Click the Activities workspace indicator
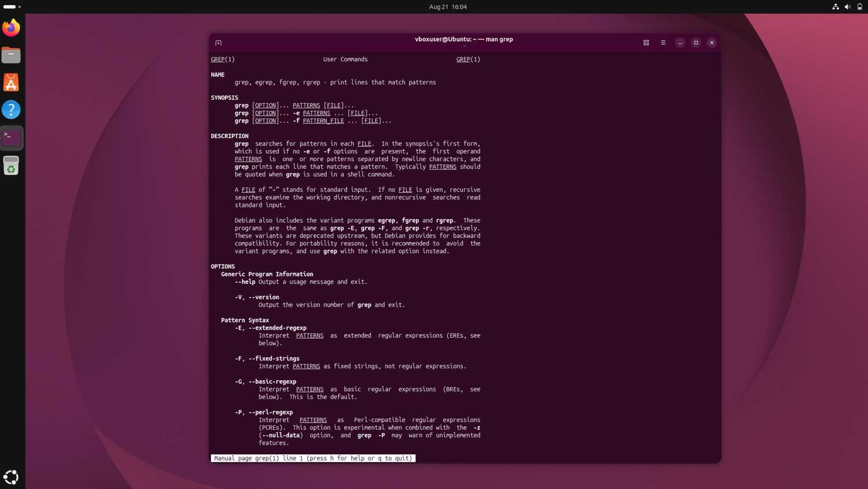Image resolution: width=868 pixels, height=489 pixels. coord(12,7)
